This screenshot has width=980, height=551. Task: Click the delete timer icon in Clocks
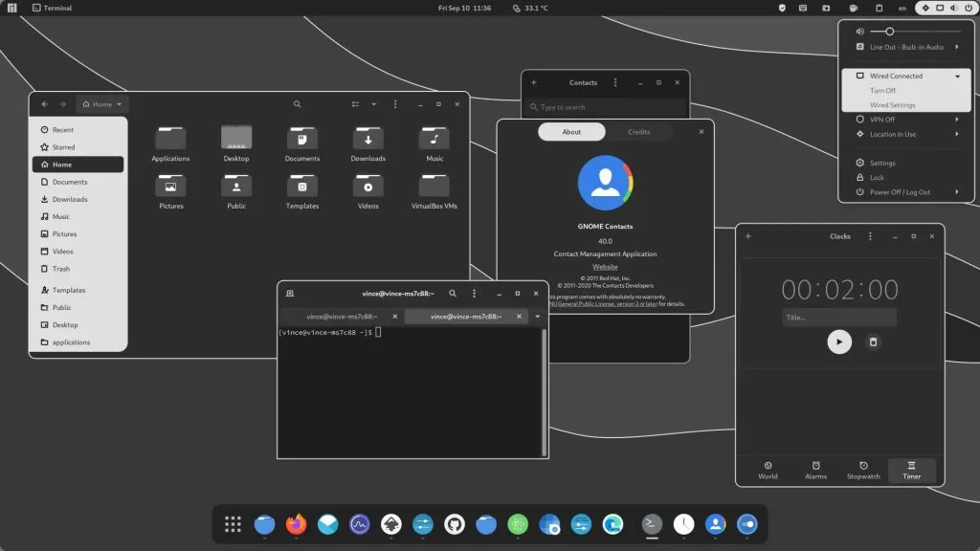click(873, 342)
